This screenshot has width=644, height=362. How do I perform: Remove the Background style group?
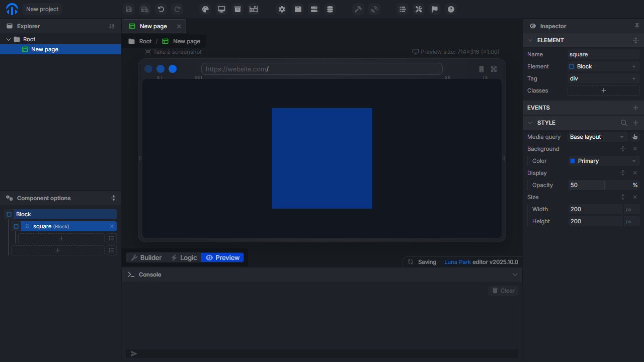click(635, 149)
